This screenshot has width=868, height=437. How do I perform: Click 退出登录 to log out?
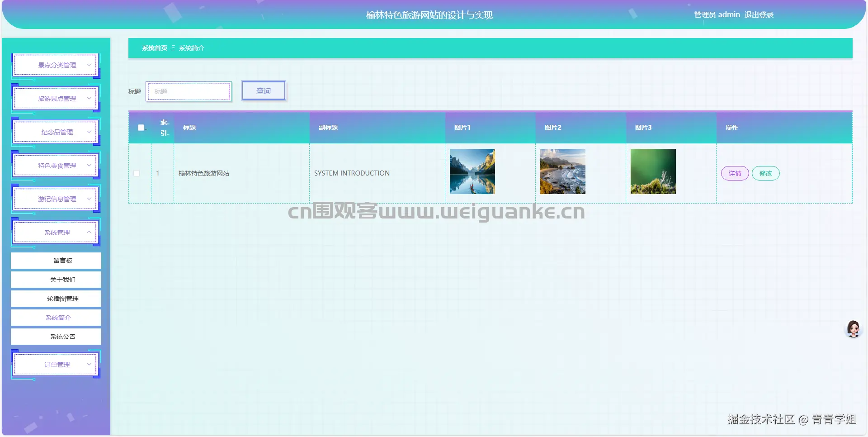coord(759,15)
